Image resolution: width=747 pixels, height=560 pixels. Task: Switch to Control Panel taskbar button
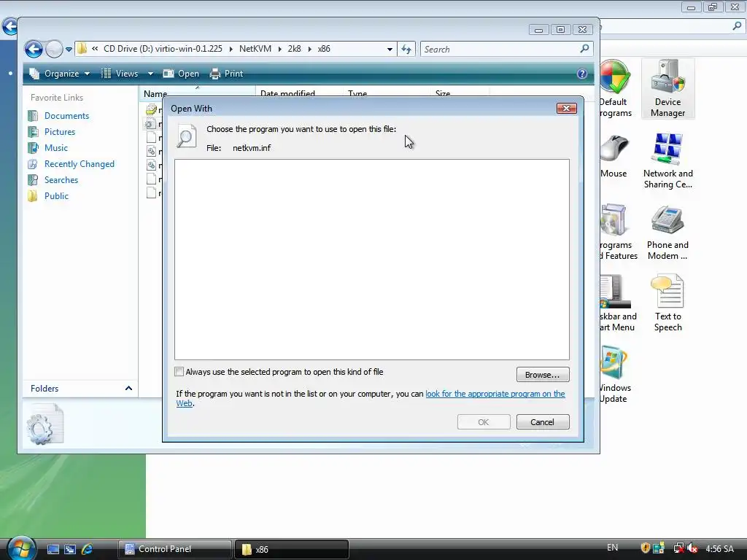175,549
